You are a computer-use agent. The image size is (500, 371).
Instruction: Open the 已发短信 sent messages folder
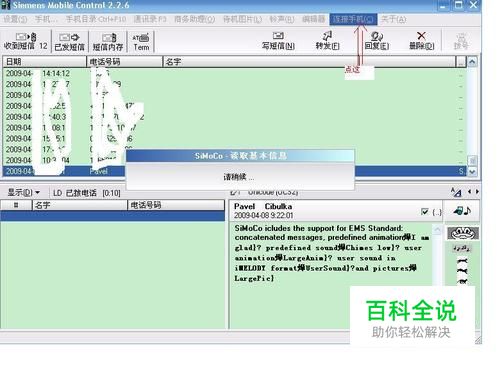(69, 42)
